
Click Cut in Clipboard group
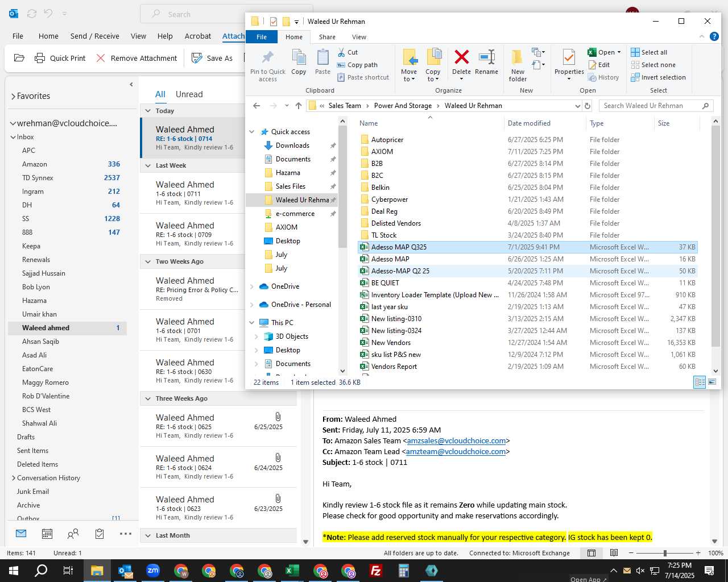(348, 52)
